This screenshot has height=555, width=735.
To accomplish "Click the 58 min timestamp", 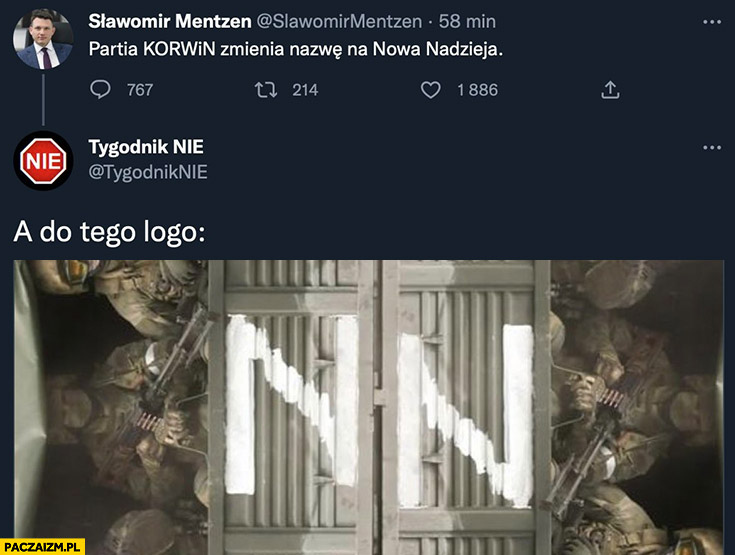I will (x=467, y=22).
